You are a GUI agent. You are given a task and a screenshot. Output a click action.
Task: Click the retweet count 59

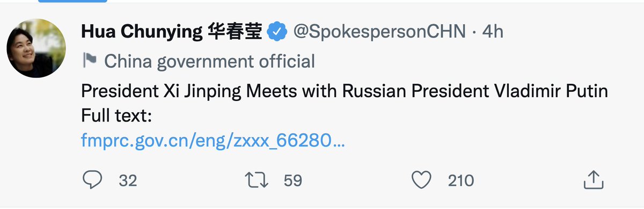pos(293,181)
